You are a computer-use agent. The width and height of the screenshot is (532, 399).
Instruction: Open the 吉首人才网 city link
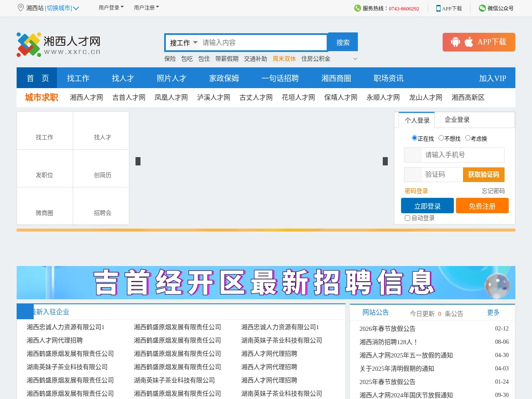[129, 97]
